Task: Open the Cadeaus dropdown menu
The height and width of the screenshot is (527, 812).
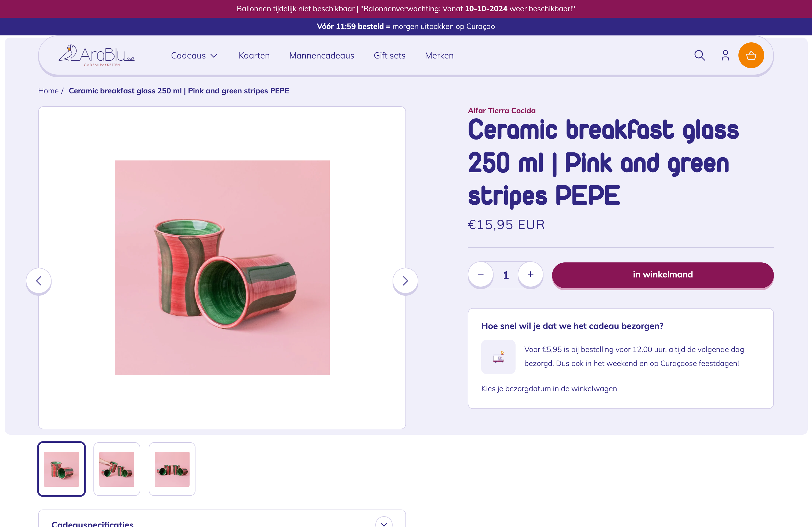Action: point(194,55)
